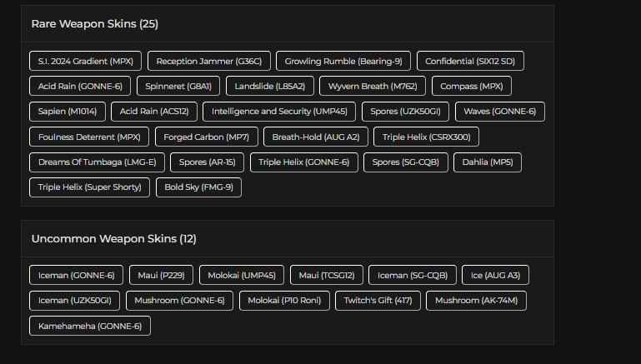Click the Ice (AUG A3) tag
This screenshot has height=364, width=641.
(495, 275)
